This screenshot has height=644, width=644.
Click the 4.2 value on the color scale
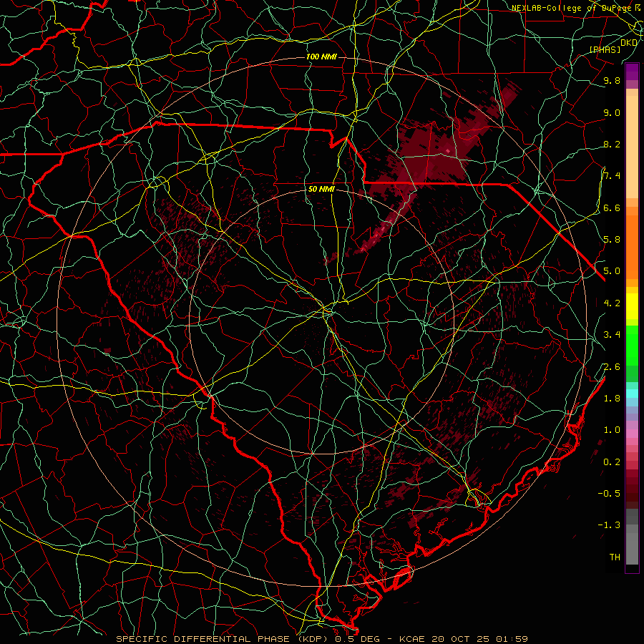612,303
